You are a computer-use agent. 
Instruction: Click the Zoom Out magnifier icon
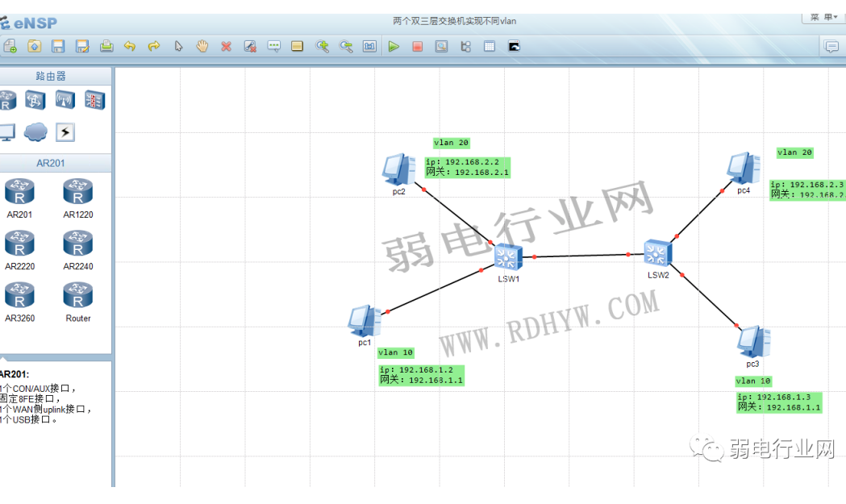click(346, 47)
